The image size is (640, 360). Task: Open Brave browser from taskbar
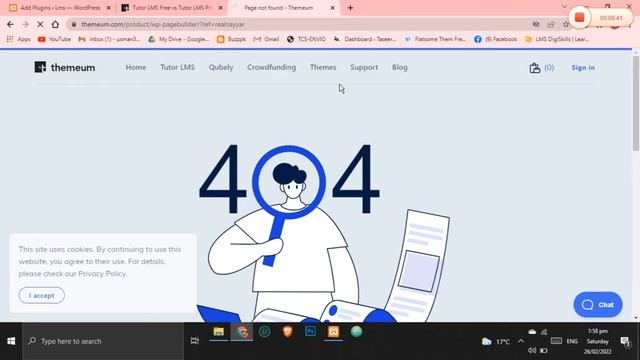pyautogui.click(x=287, y=332)
